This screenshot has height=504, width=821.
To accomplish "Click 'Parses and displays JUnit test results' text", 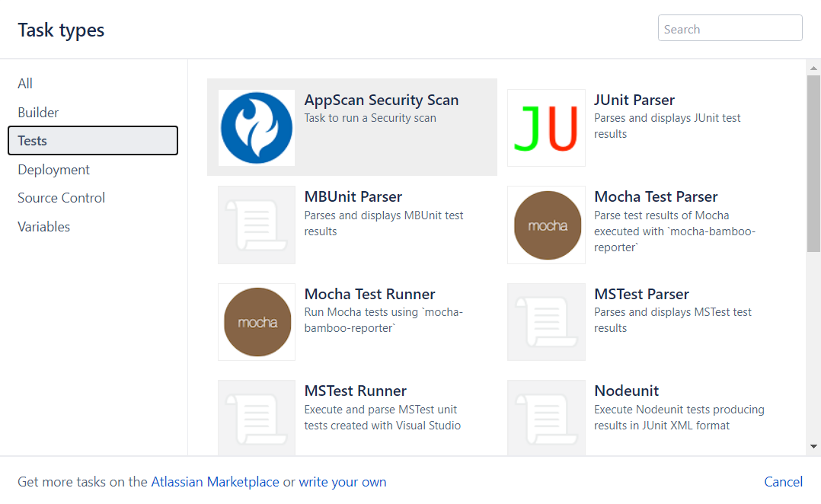I will 667,126.
